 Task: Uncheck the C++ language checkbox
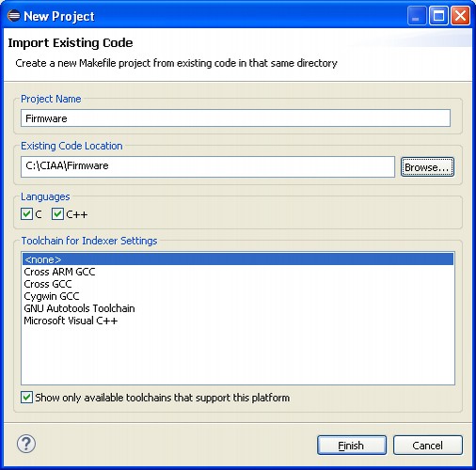57,214
